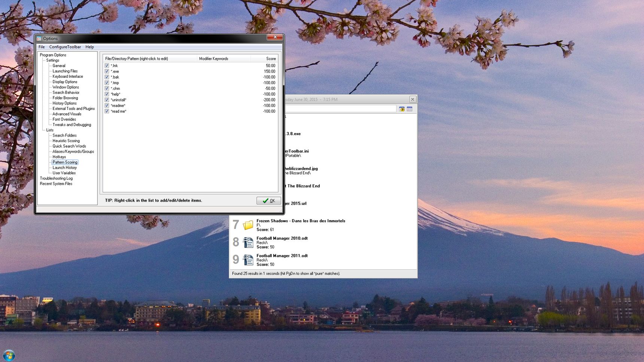Click the Football Manager 2011.odt document icon

pyautogui.click(x=248, y=260)
